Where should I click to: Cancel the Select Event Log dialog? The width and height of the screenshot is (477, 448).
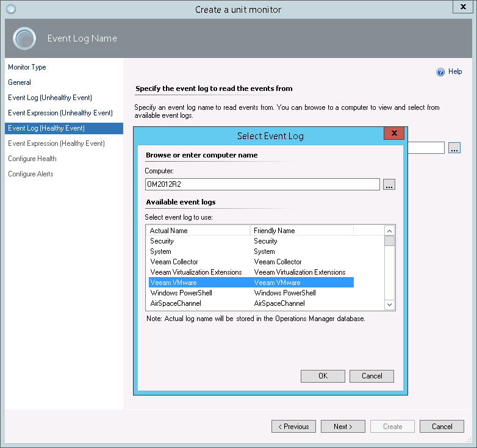[x=371, y=376]
